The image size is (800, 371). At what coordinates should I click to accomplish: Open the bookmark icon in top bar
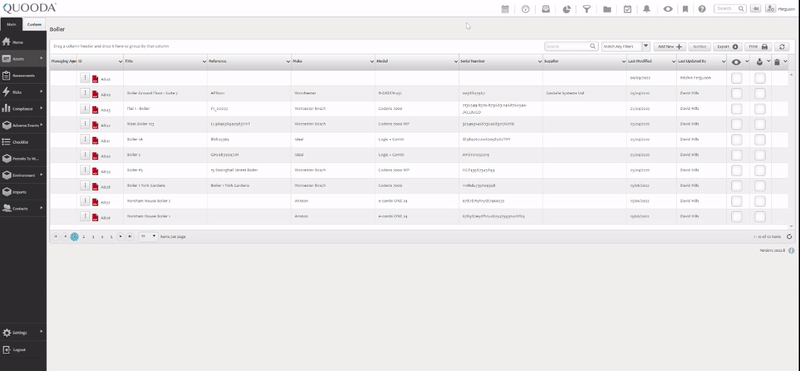685,9
